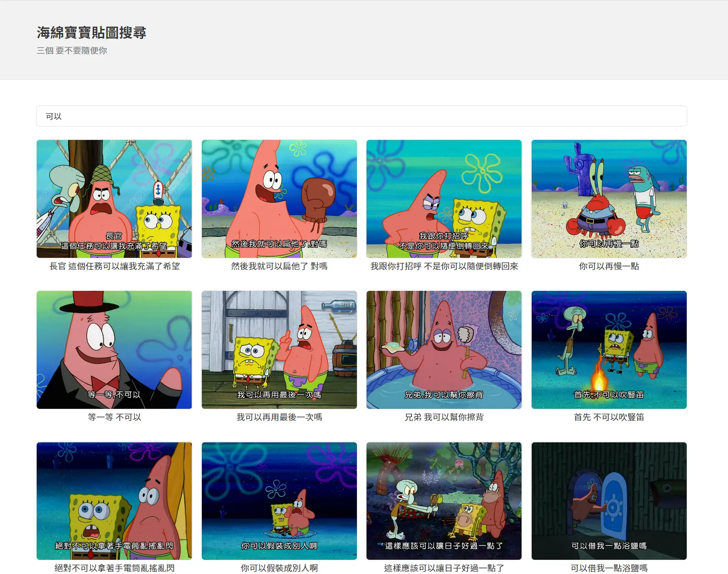Select the 可以借我一點浴鹽嗎 door image

pyautogui.click(x=609, y=501)
